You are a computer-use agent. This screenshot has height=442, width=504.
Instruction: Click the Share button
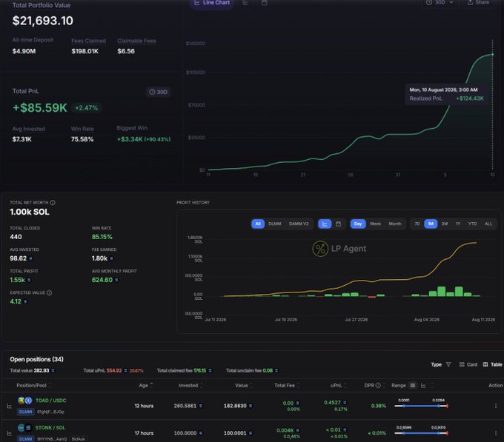[478, 2]
